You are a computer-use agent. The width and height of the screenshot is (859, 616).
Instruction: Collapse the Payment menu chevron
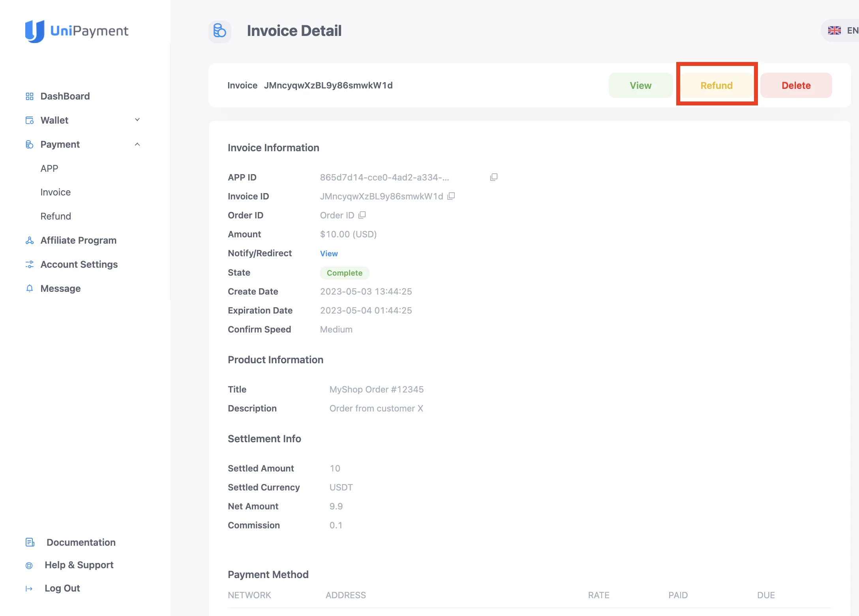(137, 144)
